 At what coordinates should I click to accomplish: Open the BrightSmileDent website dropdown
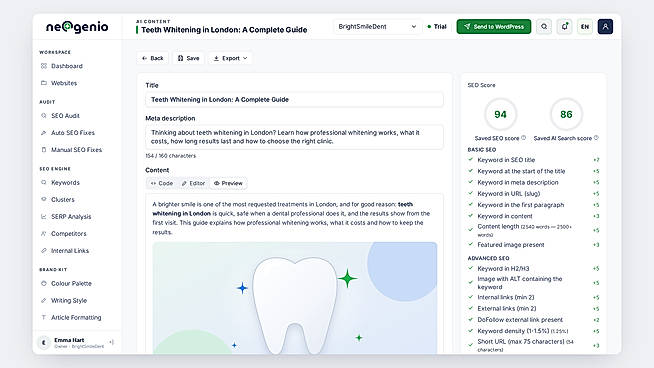pos(377,27)
